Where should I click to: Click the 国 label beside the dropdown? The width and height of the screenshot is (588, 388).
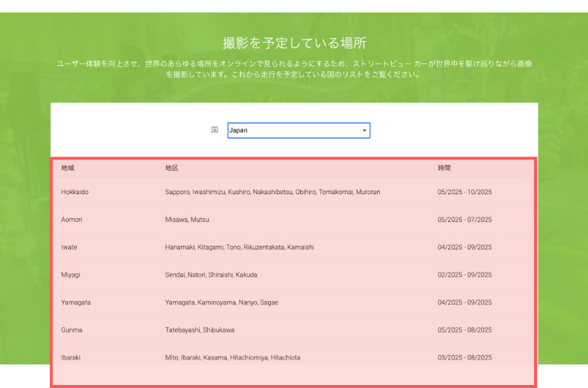[x=215, y=130]
